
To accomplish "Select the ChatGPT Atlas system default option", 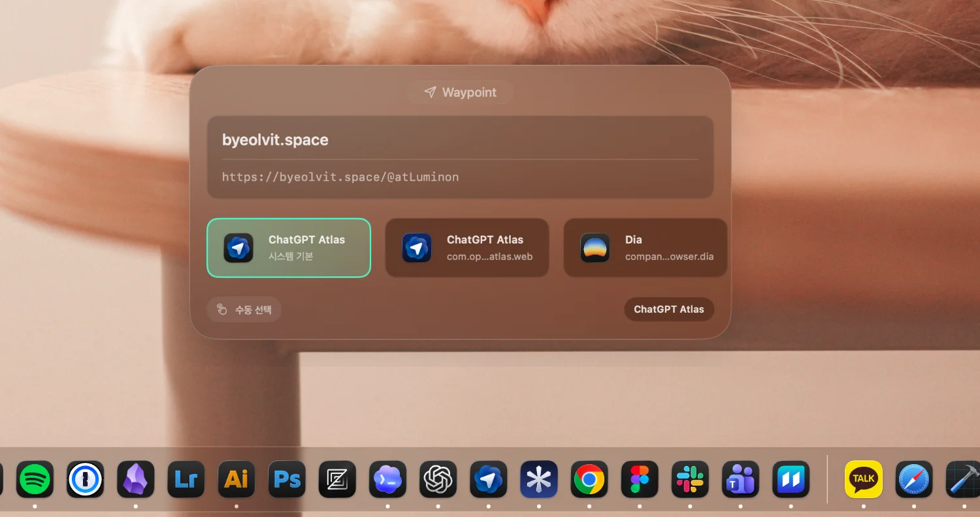I will point(289,248).
